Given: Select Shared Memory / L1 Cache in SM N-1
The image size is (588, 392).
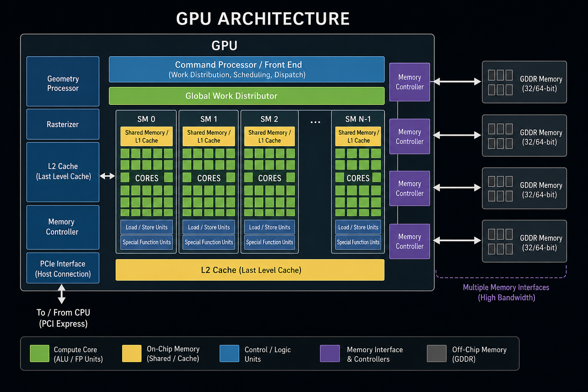Looking at the screenshot, I should click(358, 136).
